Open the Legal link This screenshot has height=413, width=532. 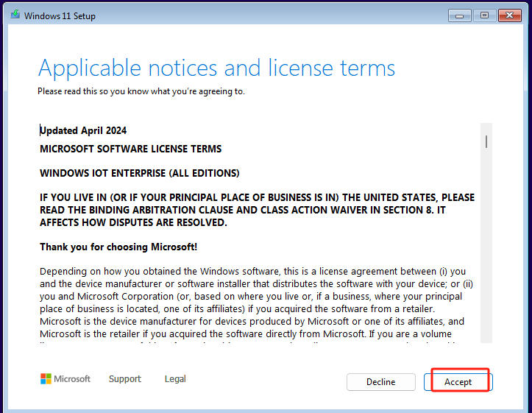pos(175,378)
